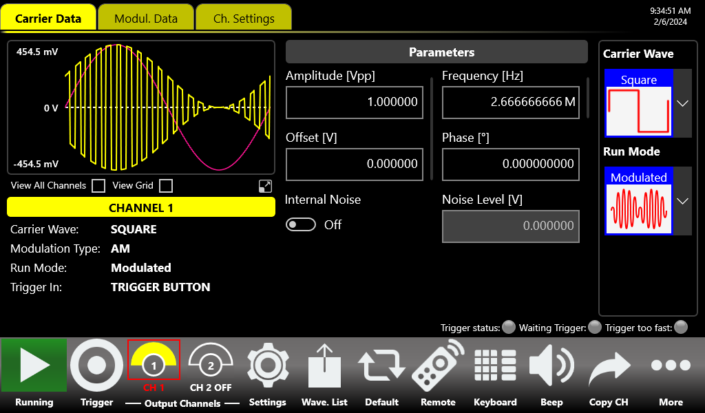
Task: Edit the Phase [°] field
Action: pos(510,164)
